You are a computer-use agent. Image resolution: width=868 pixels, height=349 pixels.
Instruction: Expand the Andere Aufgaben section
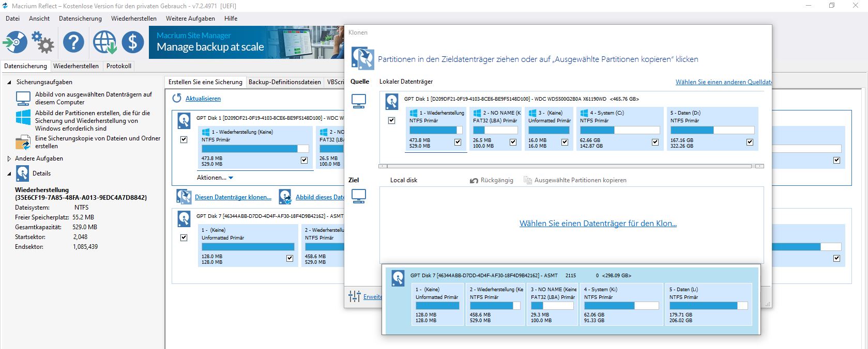pyautogui.click(x=9, y=158)
